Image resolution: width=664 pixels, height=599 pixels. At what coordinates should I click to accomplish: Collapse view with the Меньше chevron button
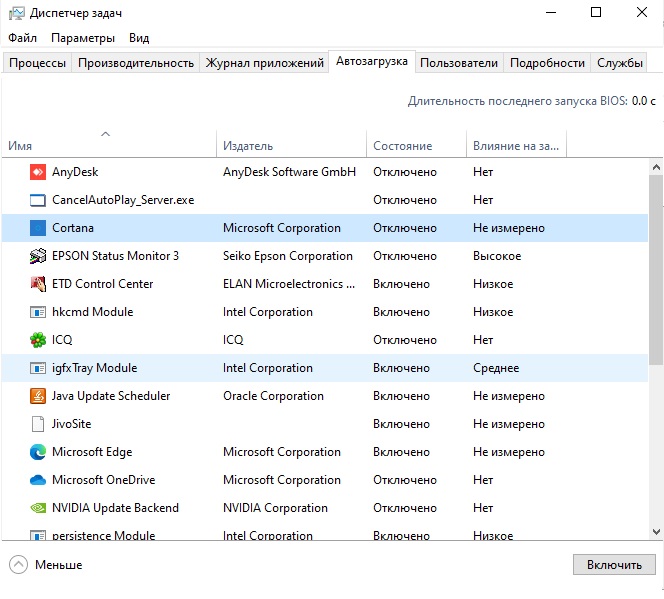tap(19, 565)
